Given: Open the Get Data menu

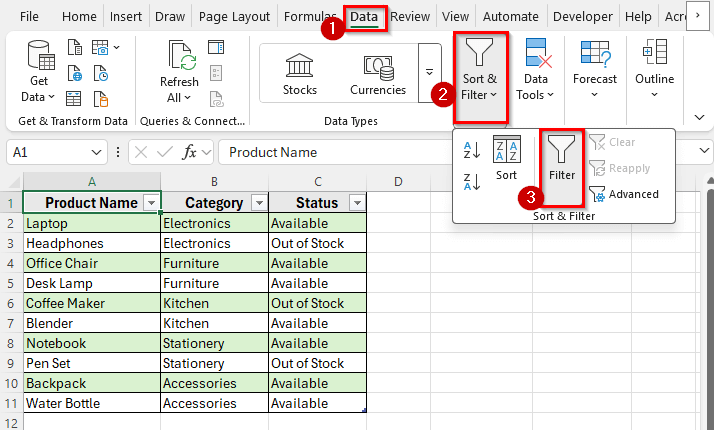Looking at the screenshot, I should (x=39, y=72).
